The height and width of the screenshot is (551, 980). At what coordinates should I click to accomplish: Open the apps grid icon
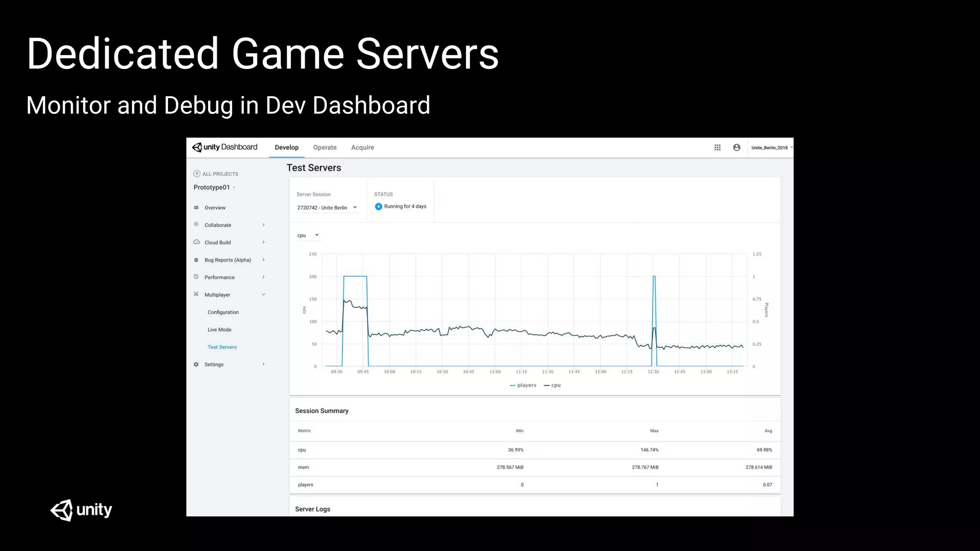(x=717, y=147)
